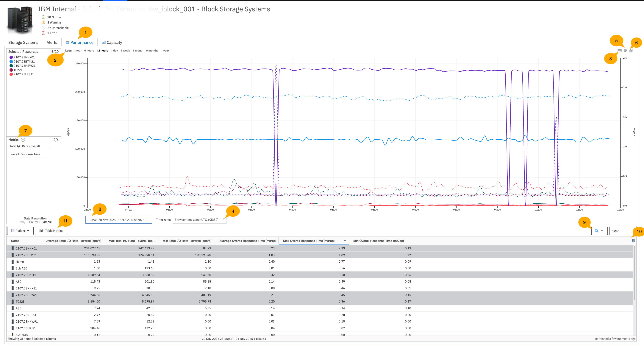Image resolution: width=644 pixels, height=346 pixels.
Task: Switch the chart to table view icon
Action: pyautogui.click(x=620, y=51)
